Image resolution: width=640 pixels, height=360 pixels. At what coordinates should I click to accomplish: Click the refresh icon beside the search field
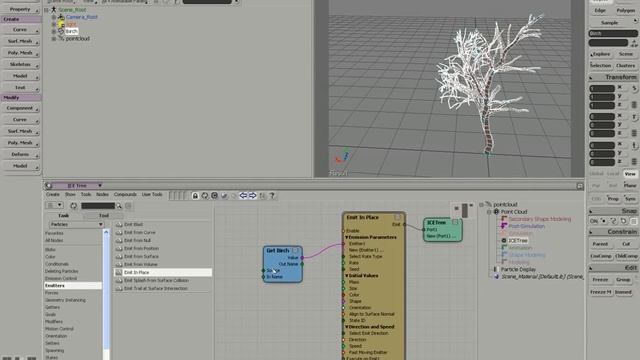73,206
